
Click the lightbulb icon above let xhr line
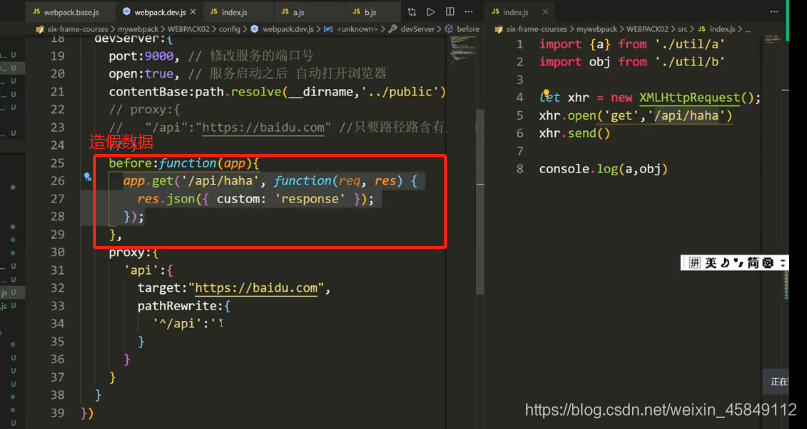coord(547,93)
